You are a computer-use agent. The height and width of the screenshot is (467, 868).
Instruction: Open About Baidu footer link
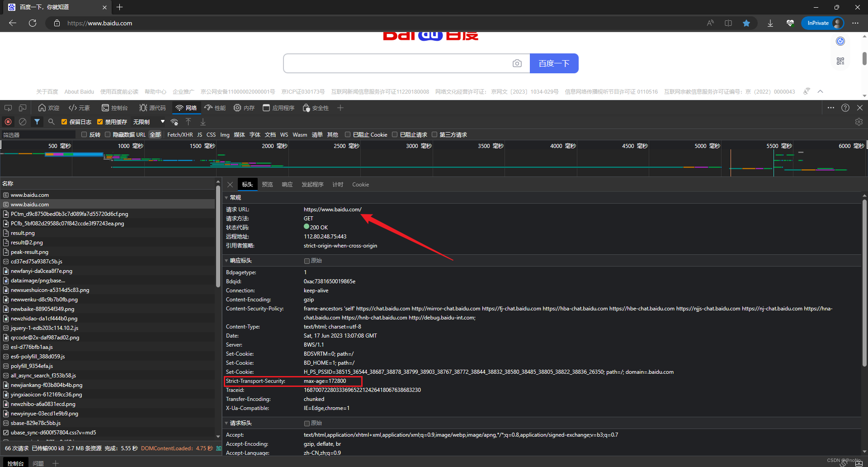[x=79, y=91]
